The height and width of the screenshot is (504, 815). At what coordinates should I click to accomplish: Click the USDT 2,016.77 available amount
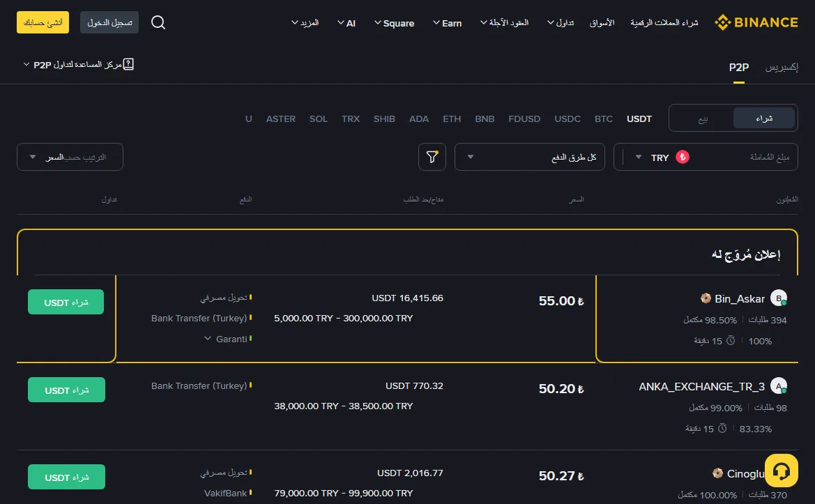(x=410, y=473)
